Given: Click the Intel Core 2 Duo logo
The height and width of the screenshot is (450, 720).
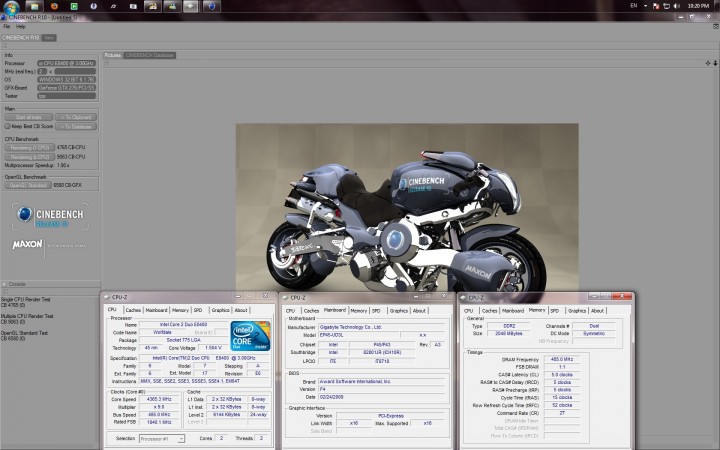Looking at the screenshot, I should [x=250, y=336].
